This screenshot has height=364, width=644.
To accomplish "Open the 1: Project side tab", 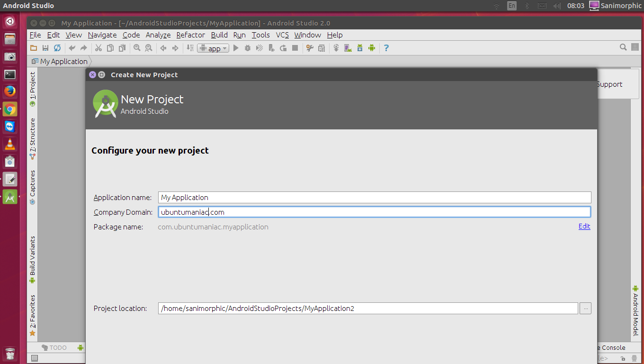I will pyautogui.click(x=32, y=89).
